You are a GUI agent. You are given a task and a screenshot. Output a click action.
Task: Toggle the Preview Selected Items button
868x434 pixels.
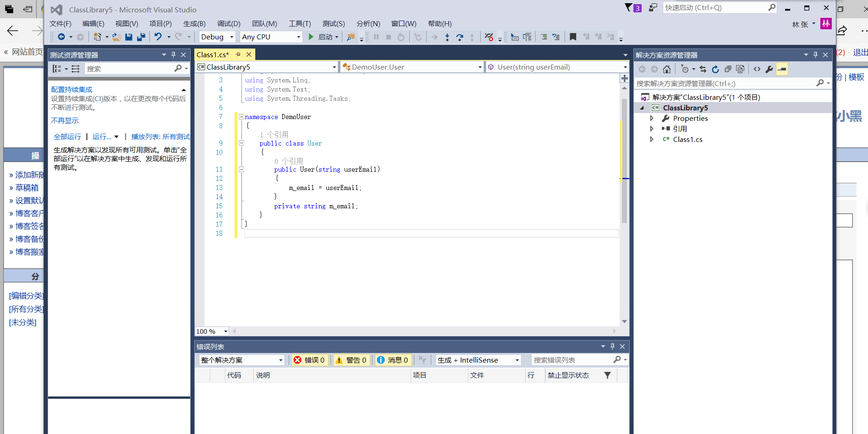point(782,69)
